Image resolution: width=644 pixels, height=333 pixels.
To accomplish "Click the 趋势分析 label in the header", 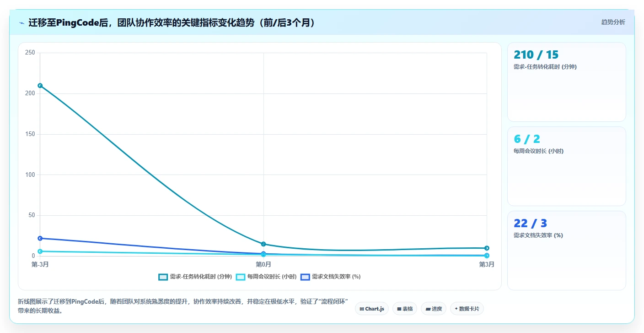I will pos(613,22).
